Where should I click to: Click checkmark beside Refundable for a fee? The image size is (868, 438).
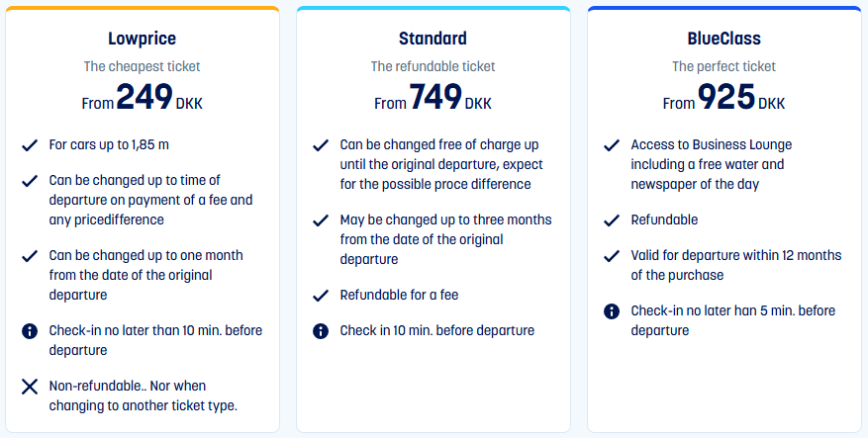(321, 296)
